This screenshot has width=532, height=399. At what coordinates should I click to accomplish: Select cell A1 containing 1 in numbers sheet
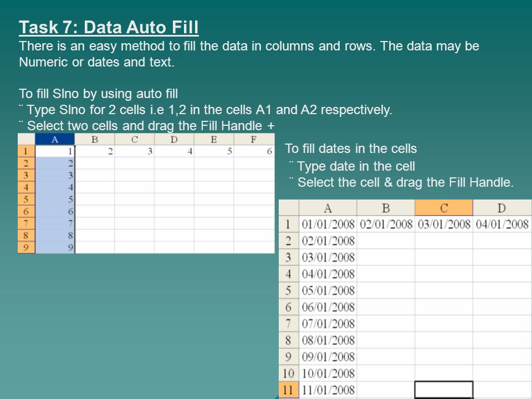[x=55, y=151]
